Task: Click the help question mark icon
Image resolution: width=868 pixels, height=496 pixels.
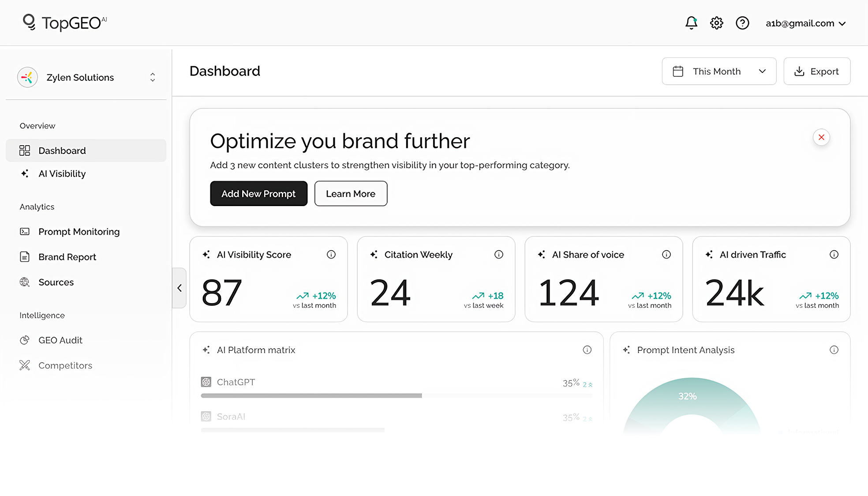Action: pyautogui.click(x=742, y=23)
